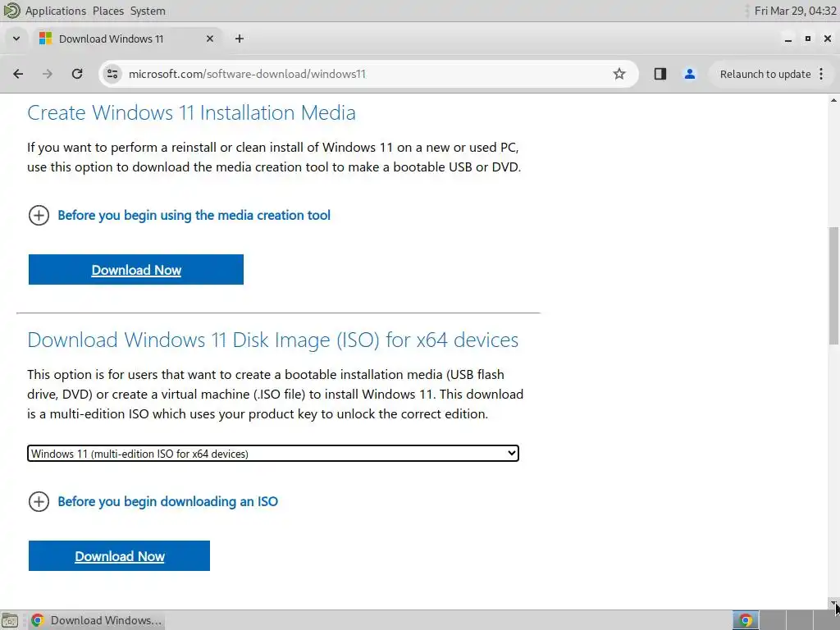Click the MATE logo icon in top panel
The image size is (840, 630).
pos(11,11)
